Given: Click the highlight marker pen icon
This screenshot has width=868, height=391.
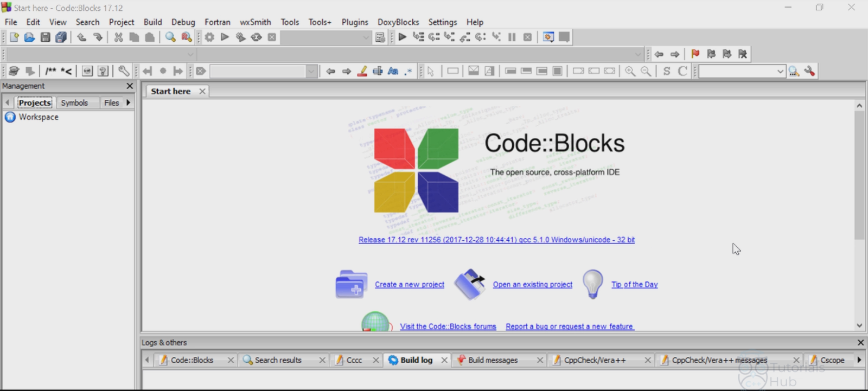Looking at the screenshot, I should (x=362, y=71).
